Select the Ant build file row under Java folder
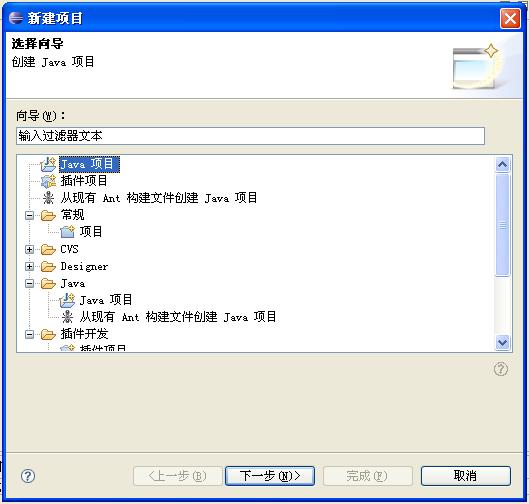529x504 pixels. point(178,317)
